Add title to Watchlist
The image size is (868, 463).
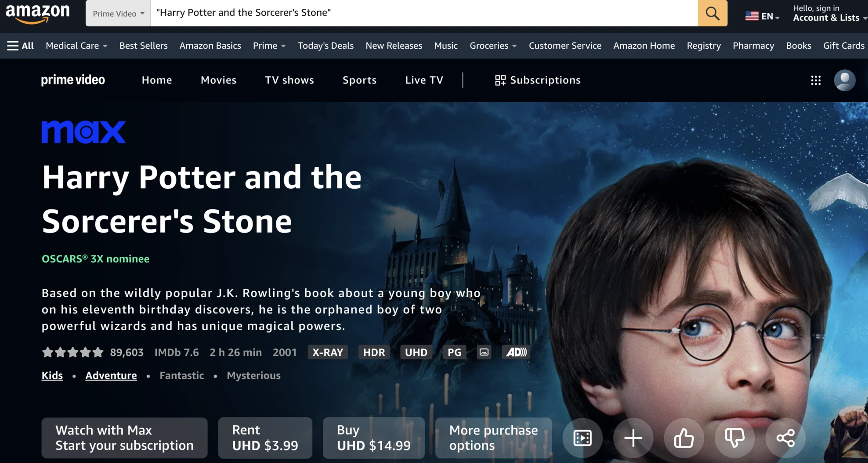[633, 438]
